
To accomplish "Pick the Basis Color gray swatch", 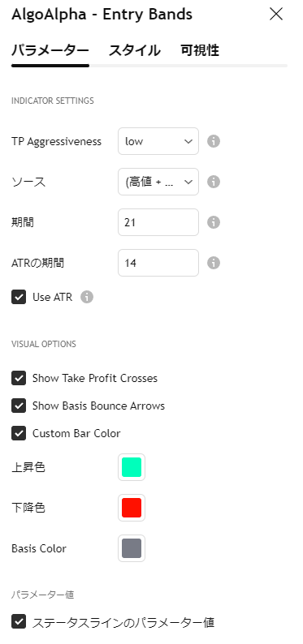I will point(132,548).
